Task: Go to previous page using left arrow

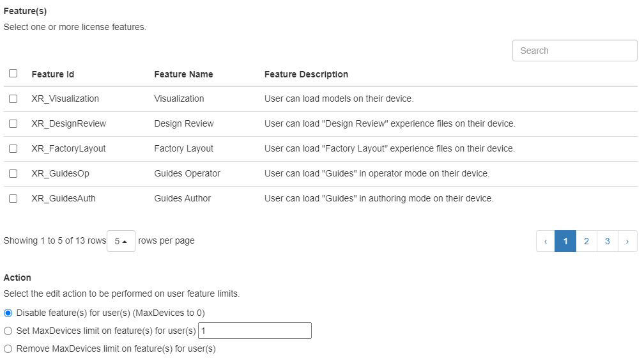Action: 546,241
